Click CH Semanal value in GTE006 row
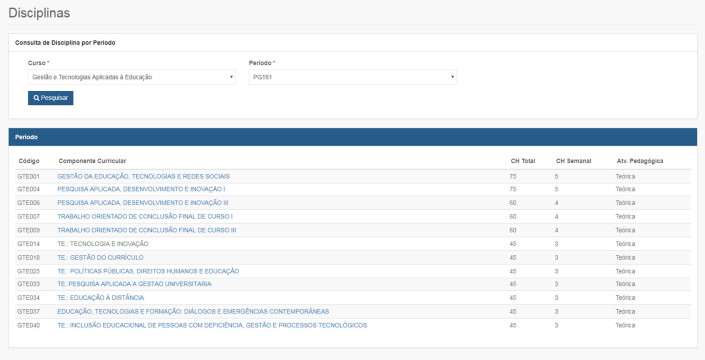 coord(557,203)
